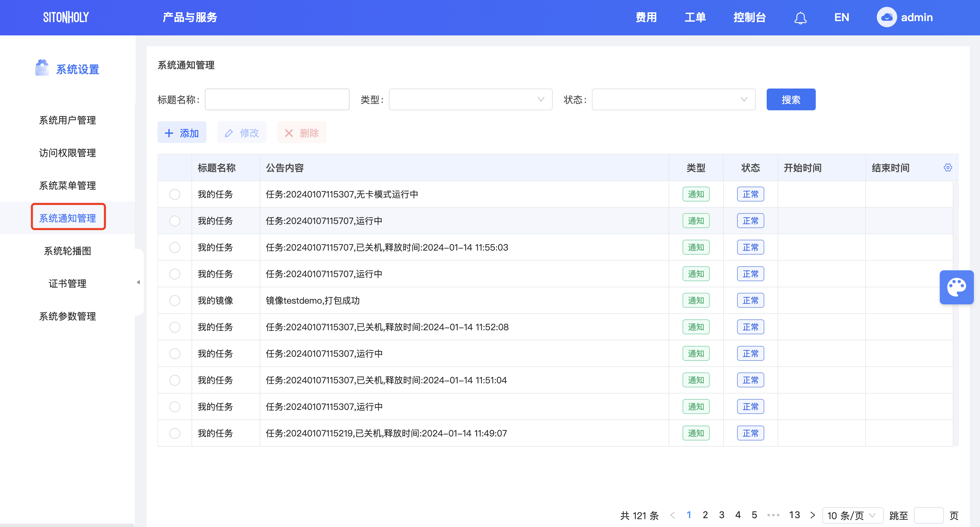Click 通知 tag in 我的镜像 row
Screen dimensions: 980x527
tap(696, 301)
